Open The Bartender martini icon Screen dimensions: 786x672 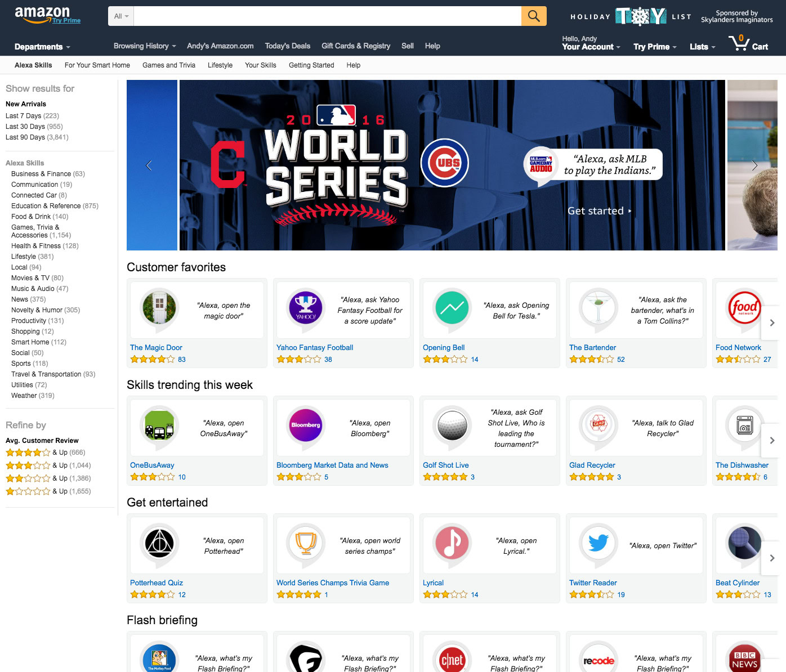pyautogui.click(x=599, y=307)
